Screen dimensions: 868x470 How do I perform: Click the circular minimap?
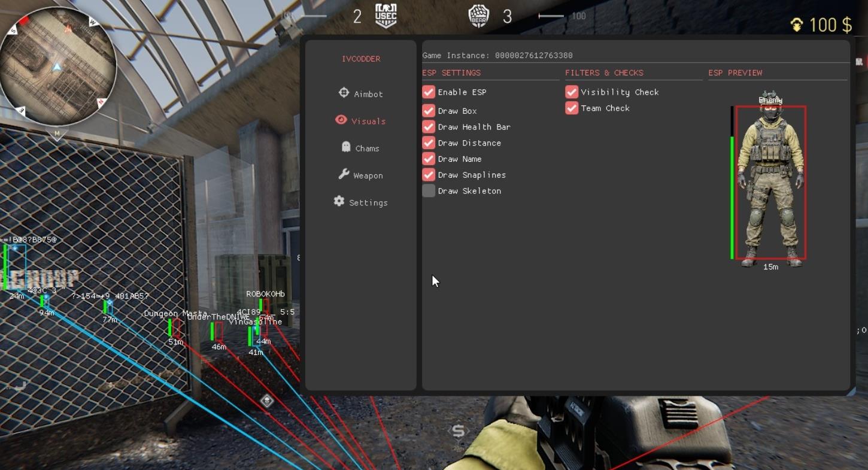[x=57, y=66]
